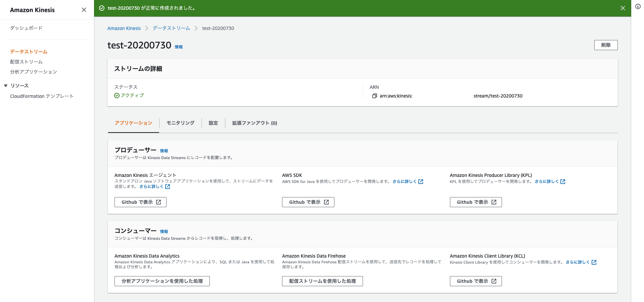Click Github で表示 under AWS SDK

click(308, 202)
